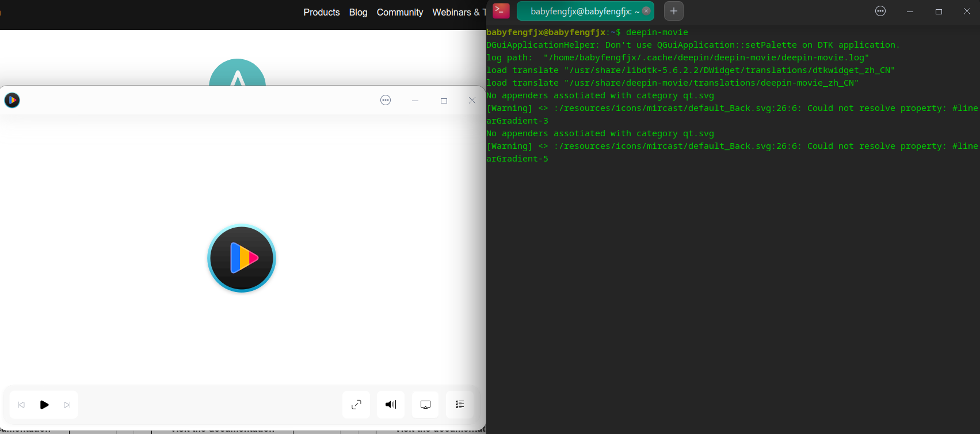Screen dimensions: 980x434
Task: Open Community menu on the web page
Action: pyautogui.click(x=400, y=12)
